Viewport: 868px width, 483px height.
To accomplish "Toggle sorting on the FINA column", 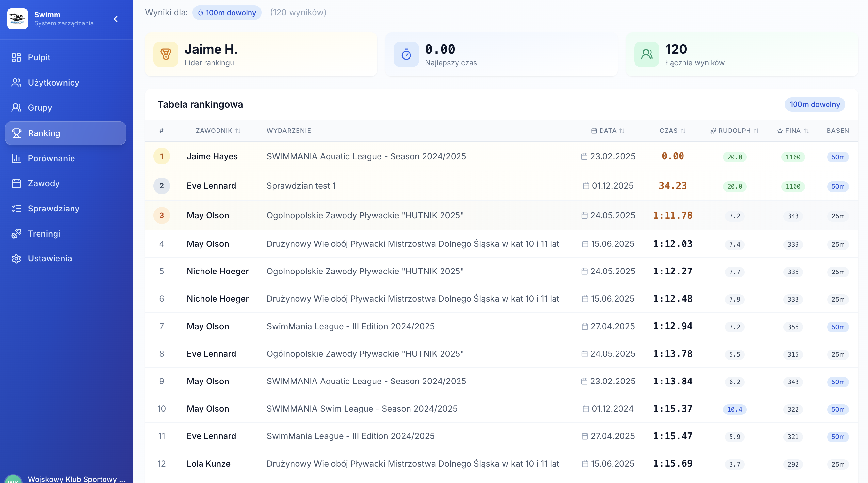I will (x=793, y=131).
